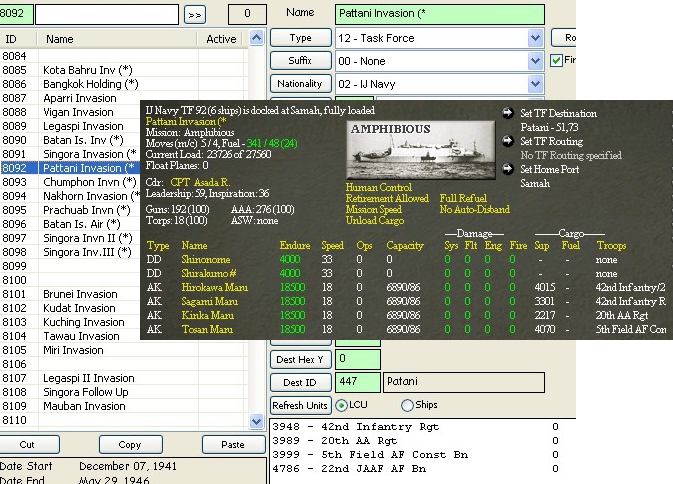Viewport: 673px width, 484px height.
Task: Click the Active column header
Action: (221, 39)
